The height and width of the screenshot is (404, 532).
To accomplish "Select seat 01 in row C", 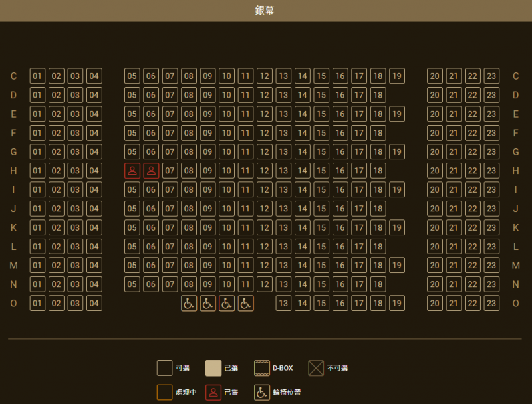I will [x=37, y=76].
